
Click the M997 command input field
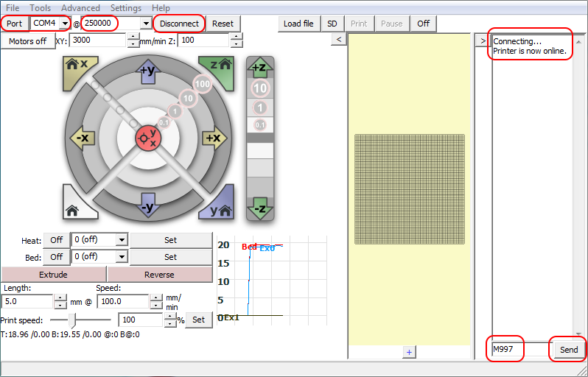(519, 350)
